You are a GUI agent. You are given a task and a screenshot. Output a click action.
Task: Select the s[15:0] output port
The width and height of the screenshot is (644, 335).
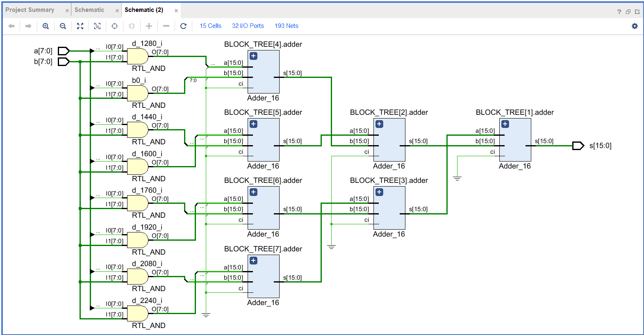click(x=578, y=146)
